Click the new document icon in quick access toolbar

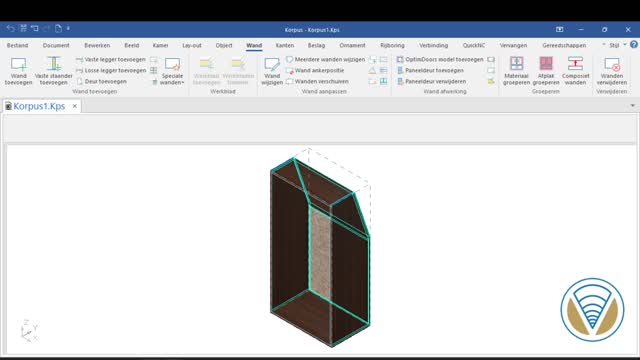tap(58, 29)
